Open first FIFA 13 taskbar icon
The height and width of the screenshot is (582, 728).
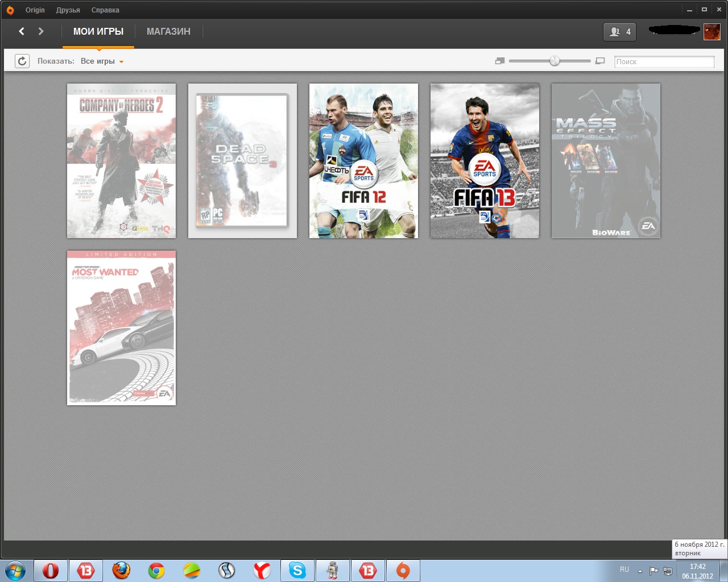click(86, 570)
